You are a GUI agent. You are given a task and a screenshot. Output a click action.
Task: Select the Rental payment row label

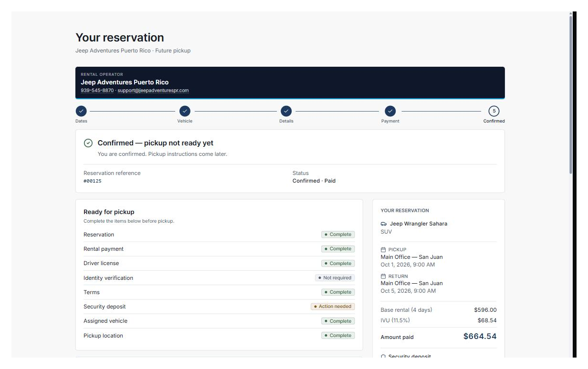click(x=104, y=249)
